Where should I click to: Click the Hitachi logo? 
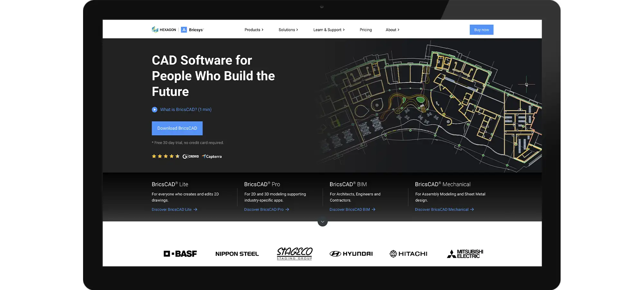tap(408, 254)
